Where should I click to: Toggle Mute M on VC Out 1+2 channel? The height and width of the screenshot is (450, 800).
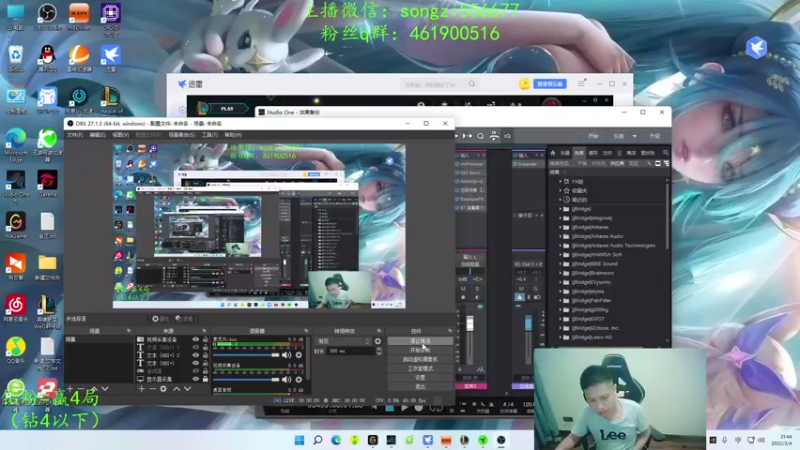coord(521,289)
